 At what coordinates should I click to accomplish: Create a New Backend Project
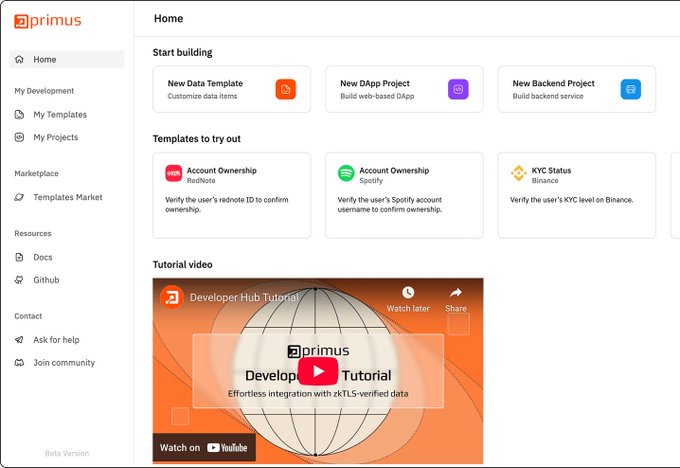(x=577, y=89)
